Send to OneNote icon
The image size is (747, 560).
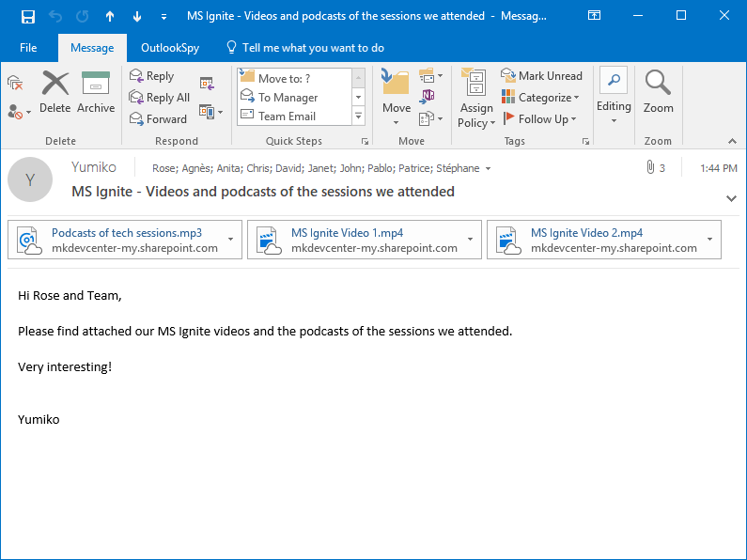pyautogui.click(x=428, y=97)
